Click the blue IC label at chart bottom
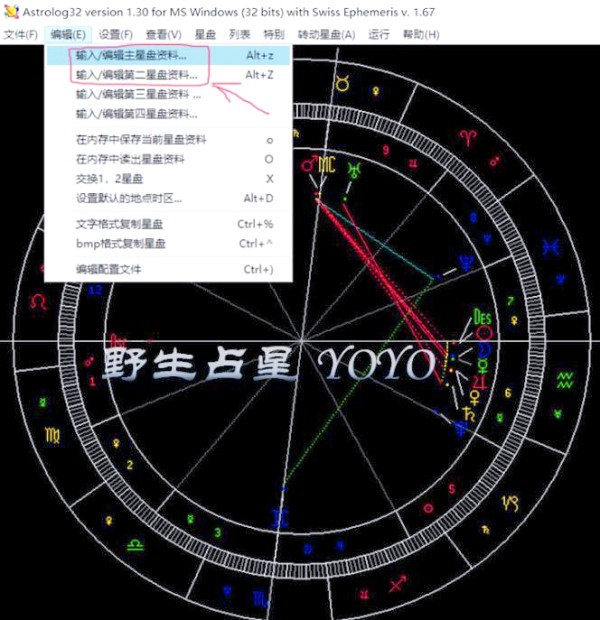This screenshot has width=600, height=620. point(280,518)
